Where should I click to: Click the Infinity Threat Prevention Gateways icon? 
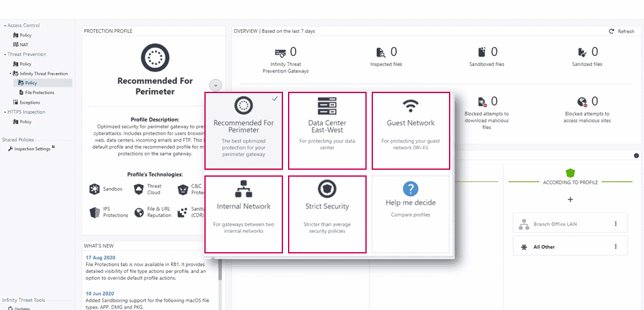click(280, 53)
